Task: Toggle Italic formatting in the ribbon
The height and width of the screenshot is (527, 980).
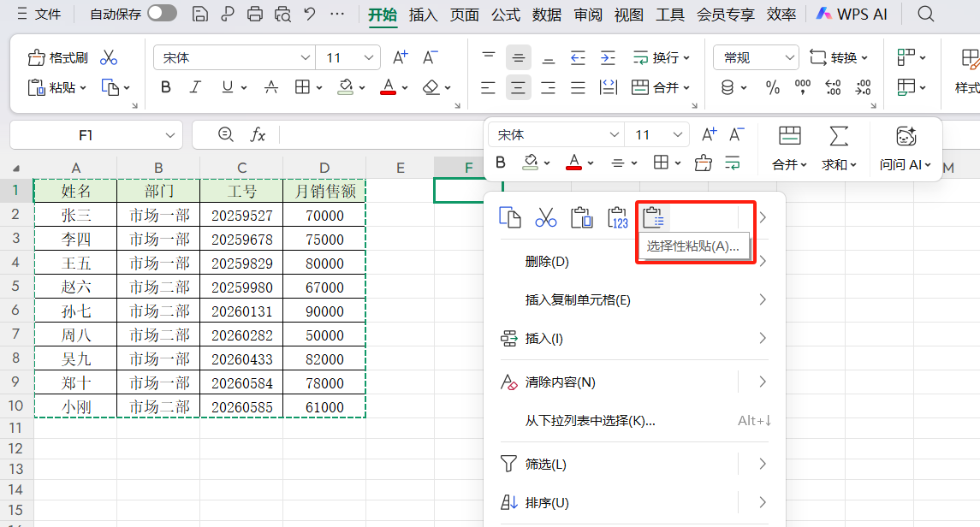Action: pyautogui.click(x=194, y=86)
